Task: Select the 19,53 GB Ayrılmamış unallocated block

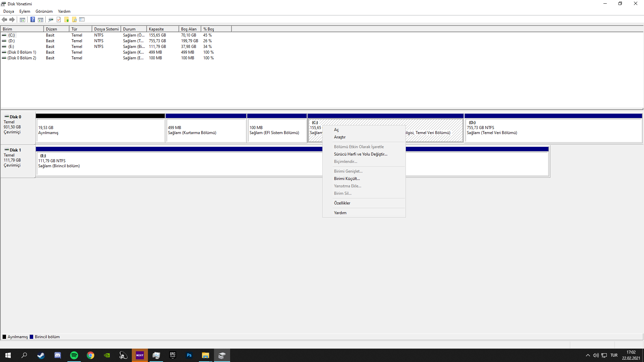Action: click(100, 130)
